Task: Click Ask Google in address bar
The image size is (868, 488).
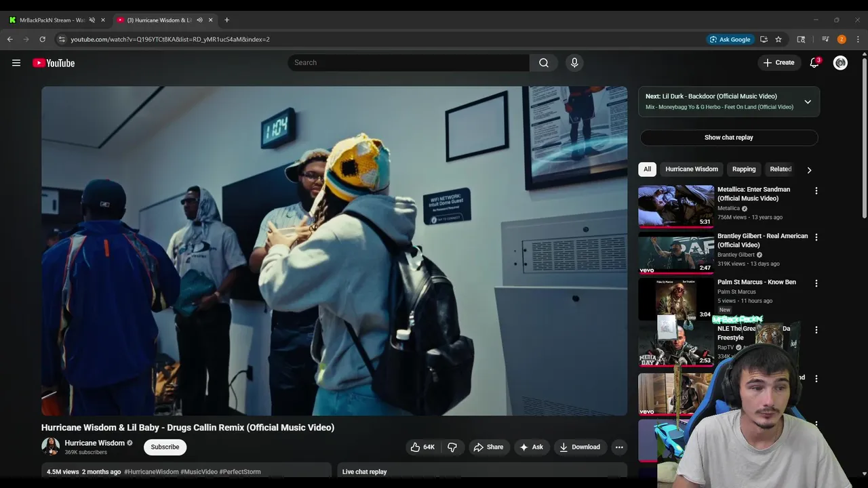Action: (730, 39)
